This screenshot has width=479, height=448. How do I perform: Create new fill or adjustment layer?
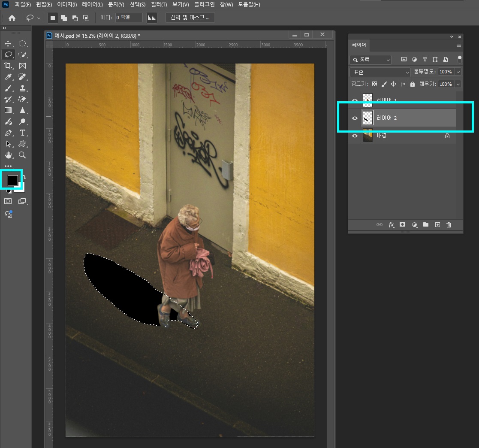click(414, 225)
